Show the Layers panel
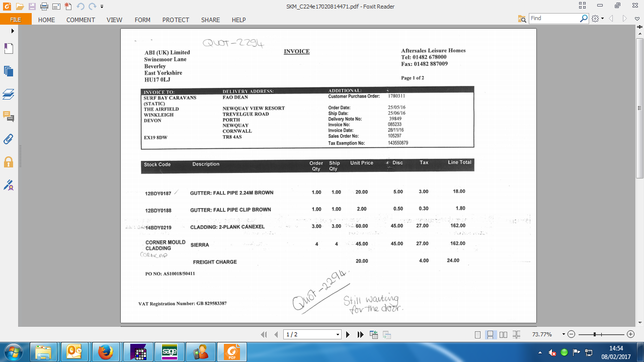 coord(9,94)
